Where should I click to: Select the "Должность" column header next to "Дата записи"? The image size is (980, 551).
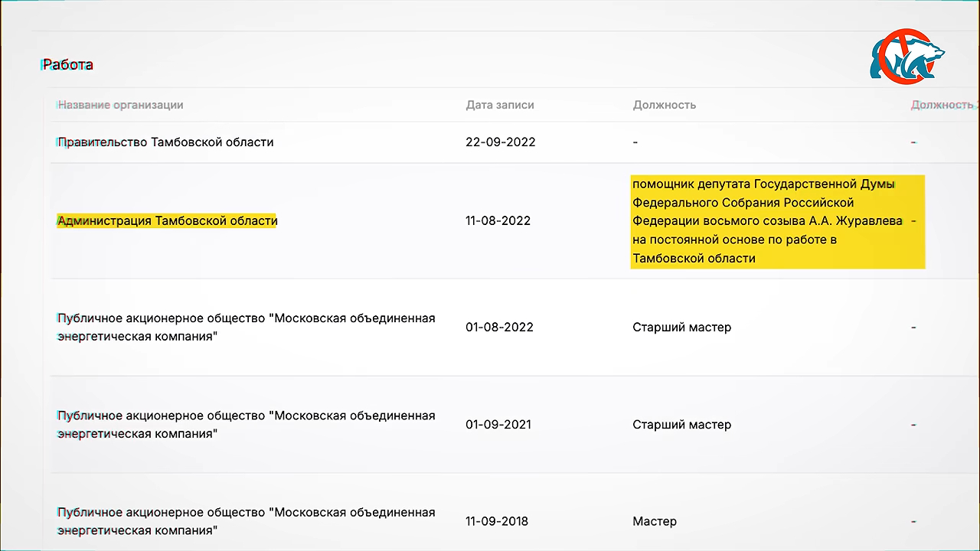[665, 105]
